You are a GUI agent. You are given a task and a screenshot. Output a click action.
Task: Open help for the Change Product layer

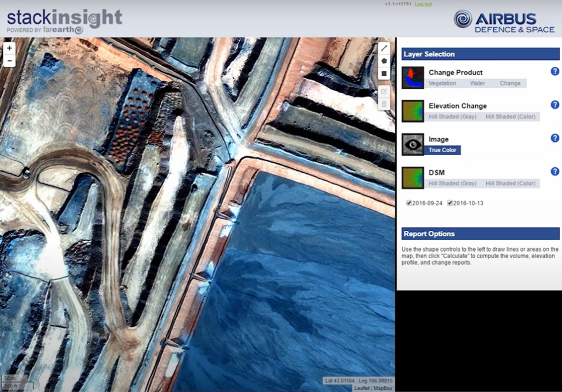point(555,71)
